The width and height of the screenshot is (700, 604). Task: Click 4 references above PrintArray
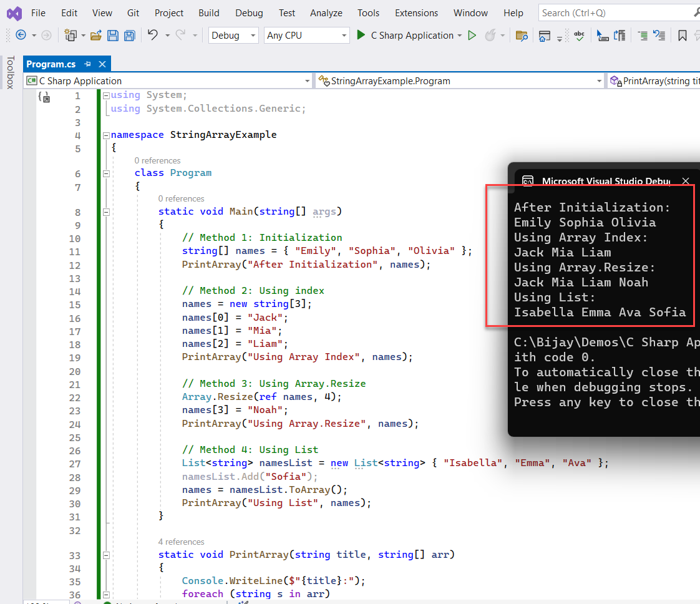tap(182, 542)
